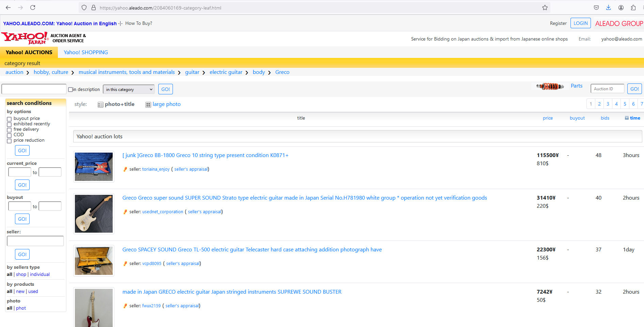Open seller toriaina_enjoy profile

click(x=156, y=169)
